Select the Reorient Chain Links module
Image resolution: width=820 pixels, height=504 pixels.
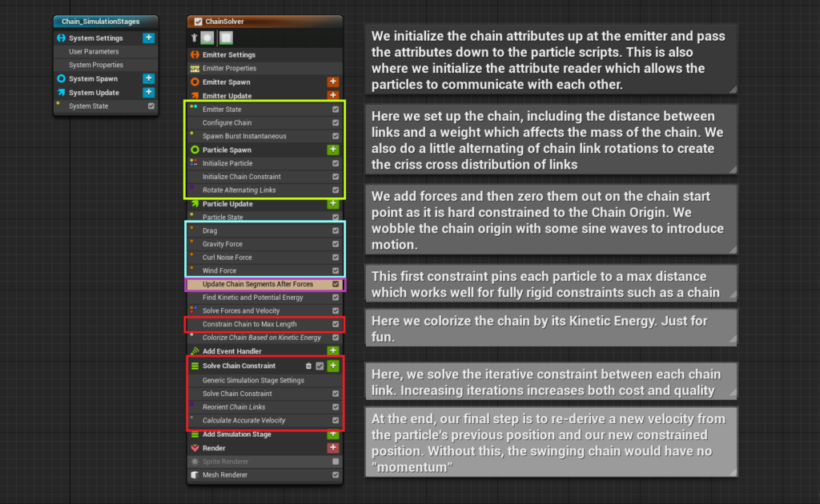(264, 407)
